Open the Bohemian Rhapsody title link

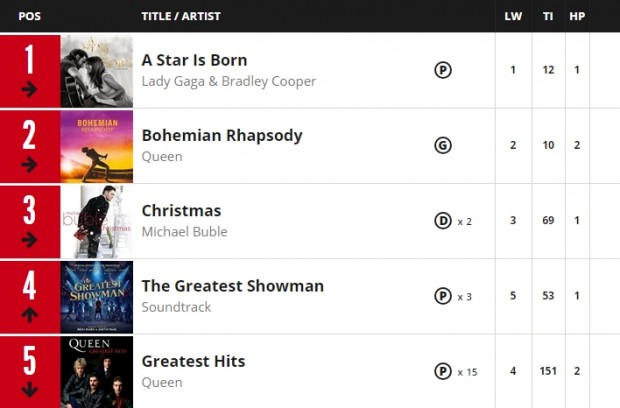click(222, 135)
